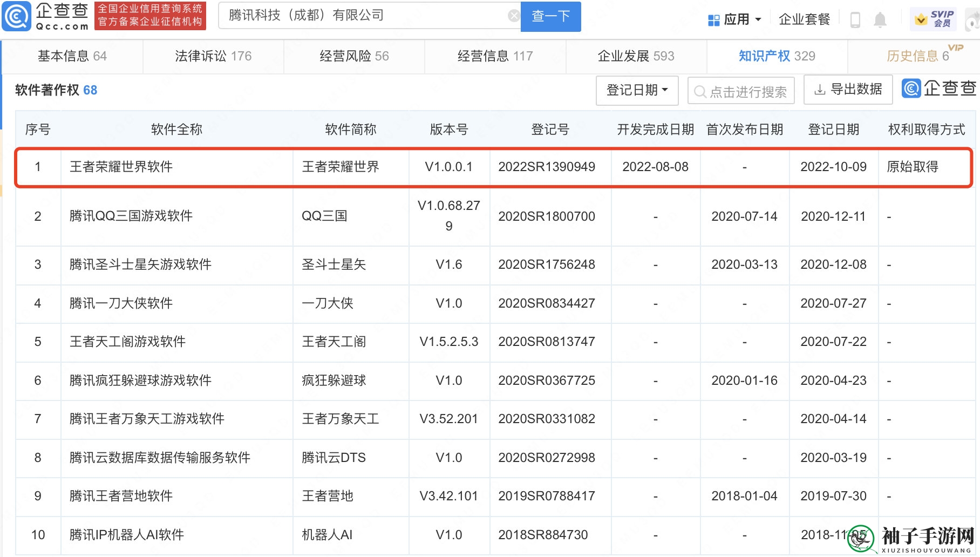Viewport: 980px width, 557px height.
Task: Click registration number 2020SR0834427
Action: tap(547, 303)
